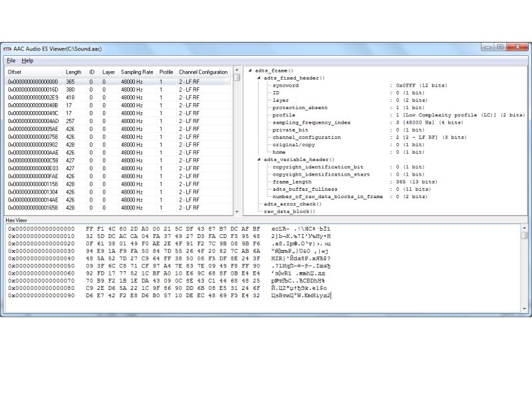
Task: Select the adts_error_check() tree item
Action: (293, 204)
